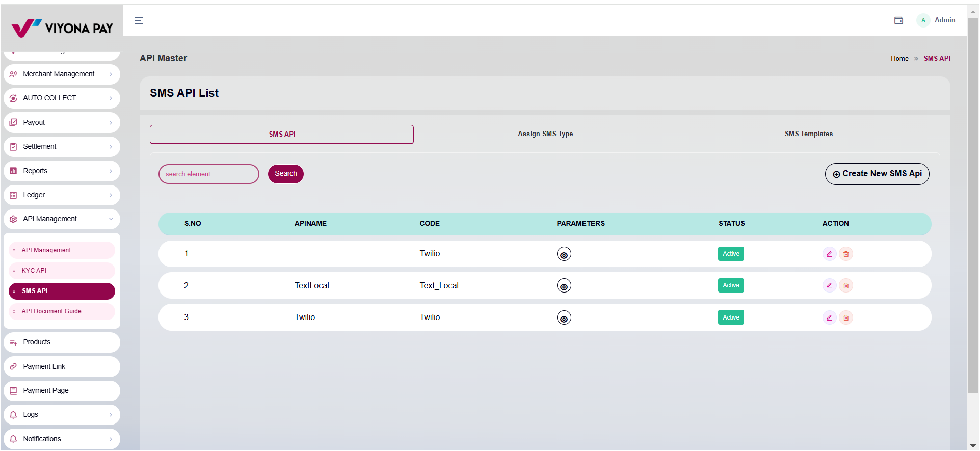Click the Admin username label

click(x=944, y=20)
